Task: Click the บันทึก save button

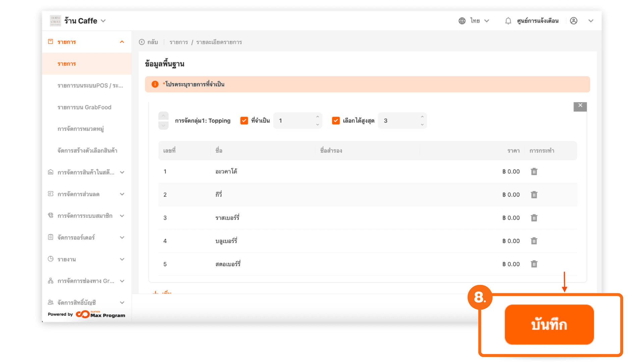Action: click(549, 324)
